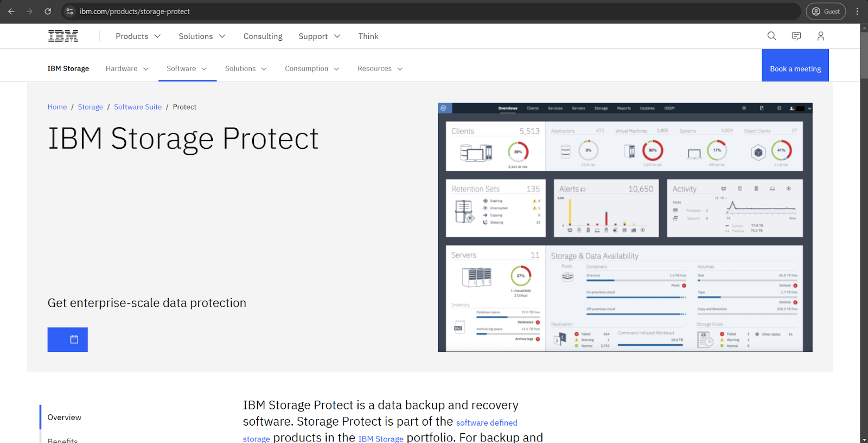Open the chat with IBM icon
868x443 pixels.
[x=796, y=36]
